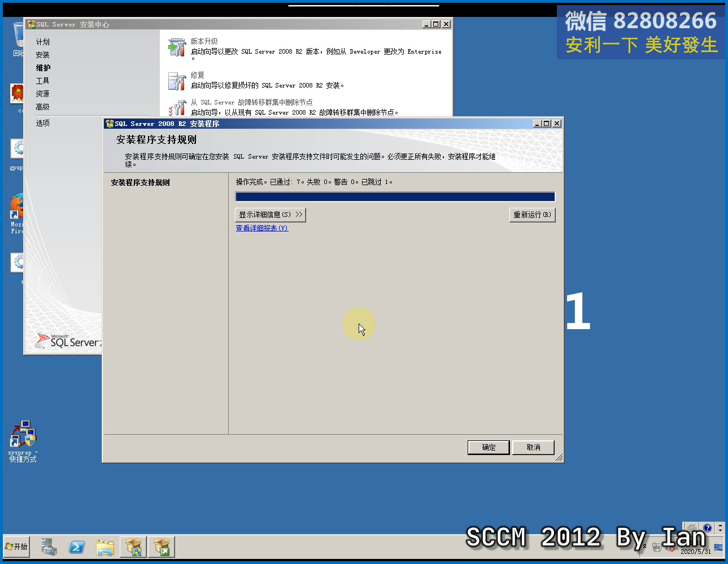
Task: Select 安装程序支持规则 step in left pane
Action: (140, 182)
